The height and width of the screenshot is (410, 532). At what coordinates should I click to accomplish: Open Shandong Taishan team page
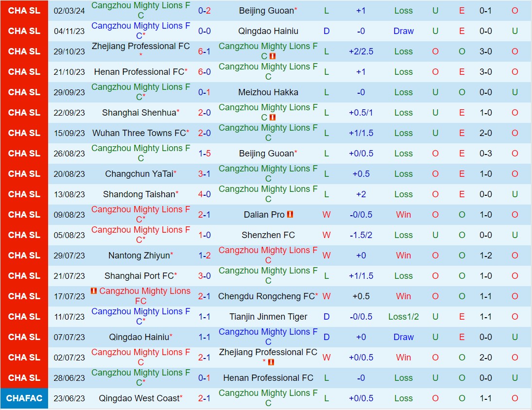[x=139, y=194]
